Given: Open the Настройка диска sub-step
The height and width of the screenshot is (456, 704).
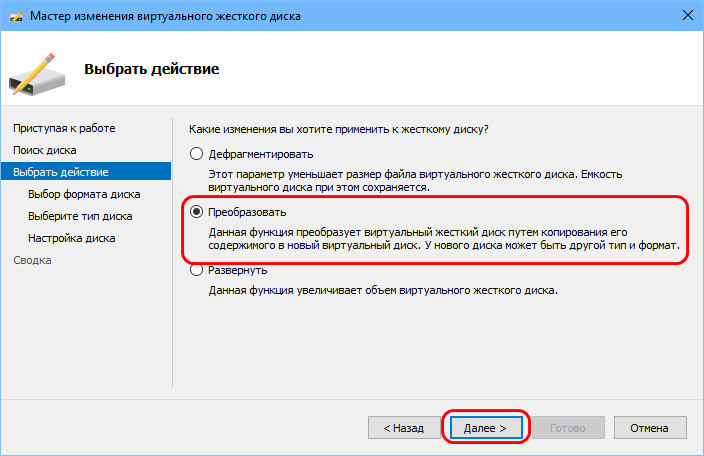Looking at the screenshot, I should coord(71,238).
